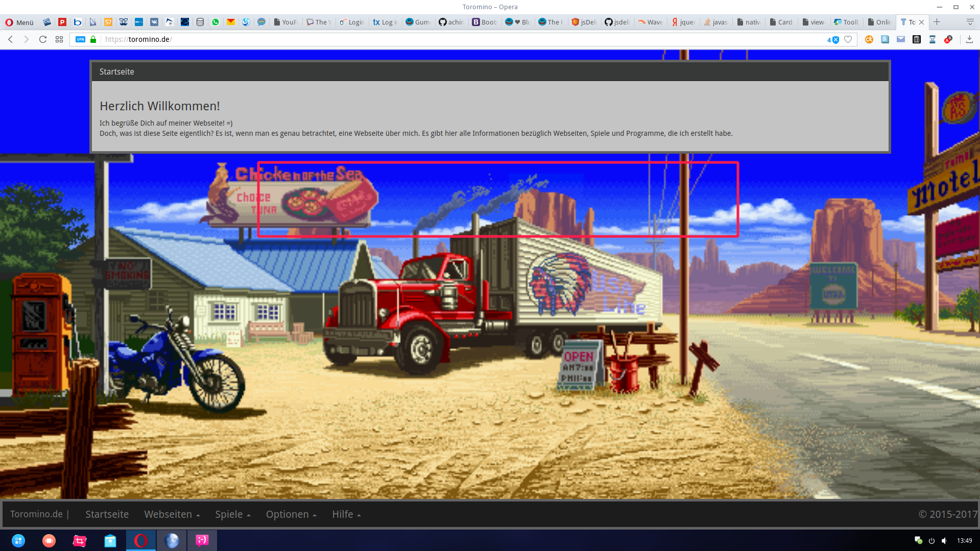Viewport: 980px width, 551px height.
Task: Switch to the jsDelivr GitHub tab
Action: [x=617, y=22]
